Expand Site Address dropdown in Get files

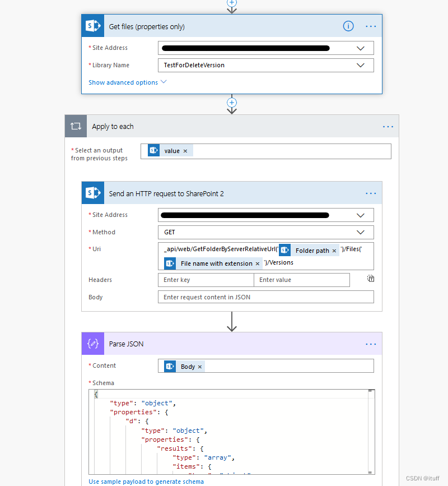tap(361, 48)
